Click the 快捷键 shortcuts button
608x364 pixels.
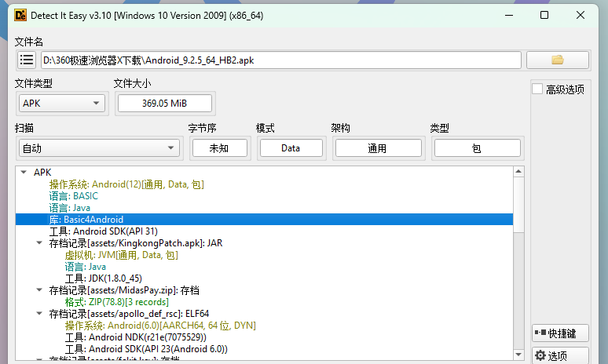(x=560, y=333)
